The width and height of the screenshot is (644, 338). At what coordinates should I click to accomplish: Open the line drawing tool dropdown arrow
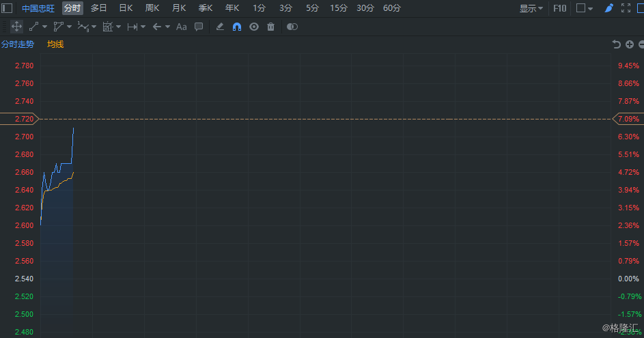click(45, 27)
